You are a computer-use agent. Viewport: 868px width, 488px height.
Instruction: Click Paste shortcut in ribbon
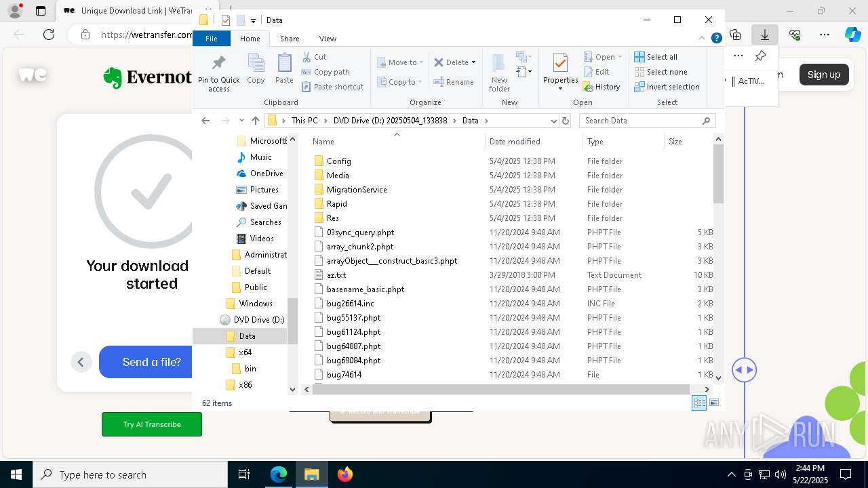click(x=332, y=87)
